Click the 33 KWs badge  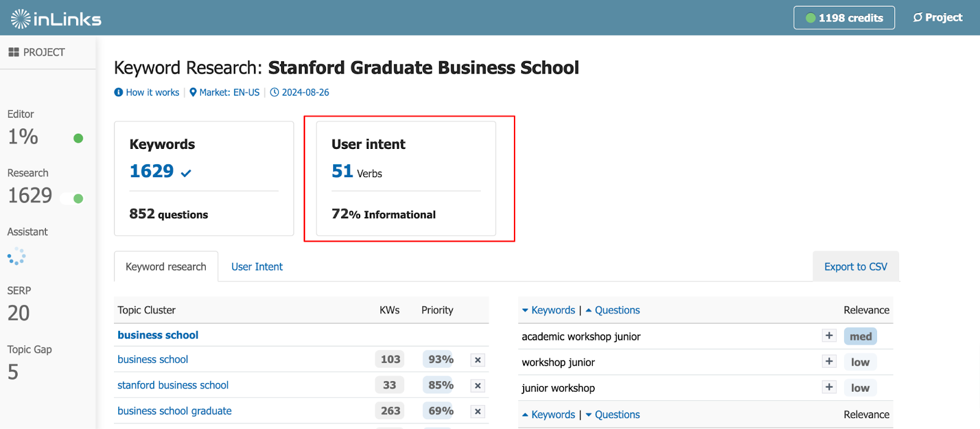390,385
